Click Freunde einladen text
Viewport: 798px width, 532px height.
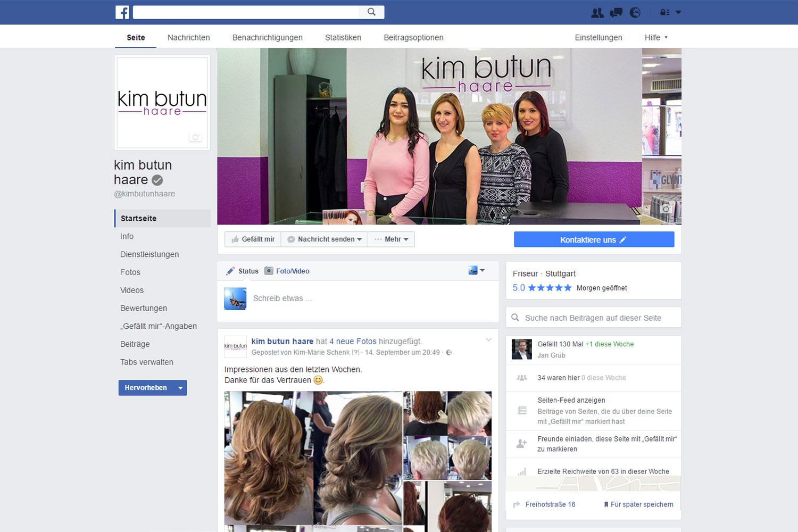pos(606,444)
